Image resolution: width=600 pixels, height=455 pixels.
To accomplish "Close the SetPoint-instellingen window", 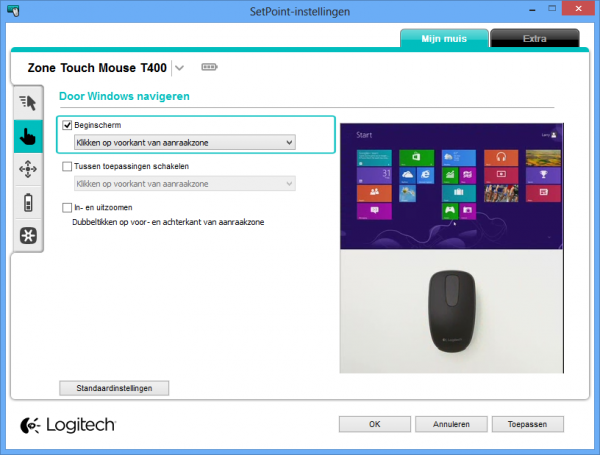I will click(578, 8).
